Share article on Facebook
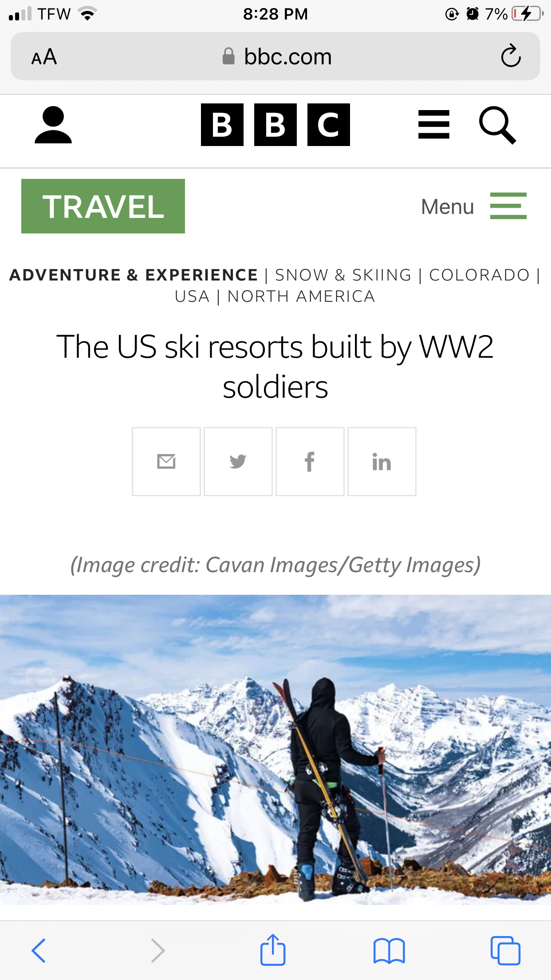Screen dimensions: 551x980 click(x=310, y=462)
